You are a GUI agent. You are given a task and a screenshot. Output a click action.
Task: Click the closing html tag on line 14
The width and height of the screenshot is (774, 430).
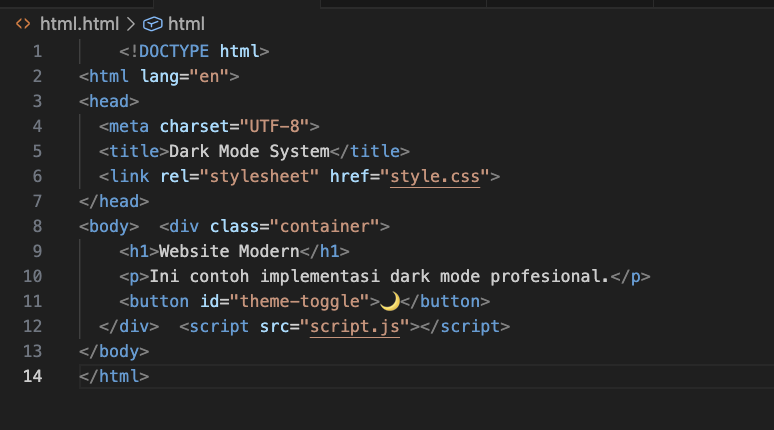coord(114,376)
